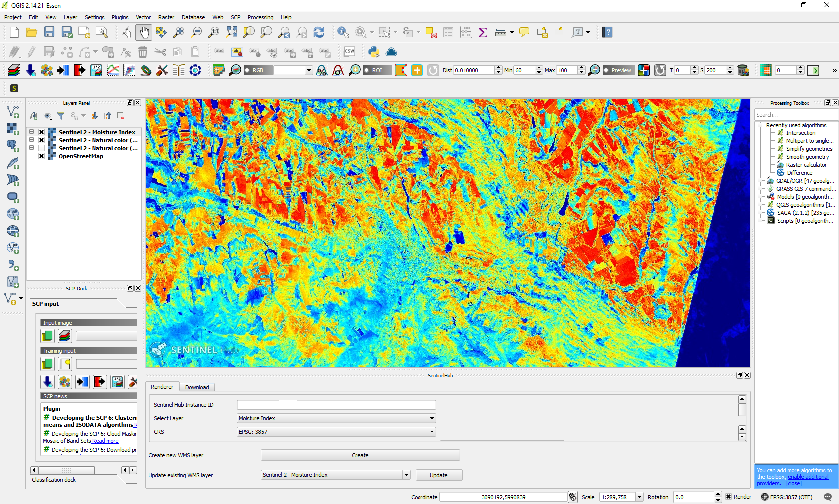Open the Identify Features tool
839x504 pixels.
click(343, 33)
